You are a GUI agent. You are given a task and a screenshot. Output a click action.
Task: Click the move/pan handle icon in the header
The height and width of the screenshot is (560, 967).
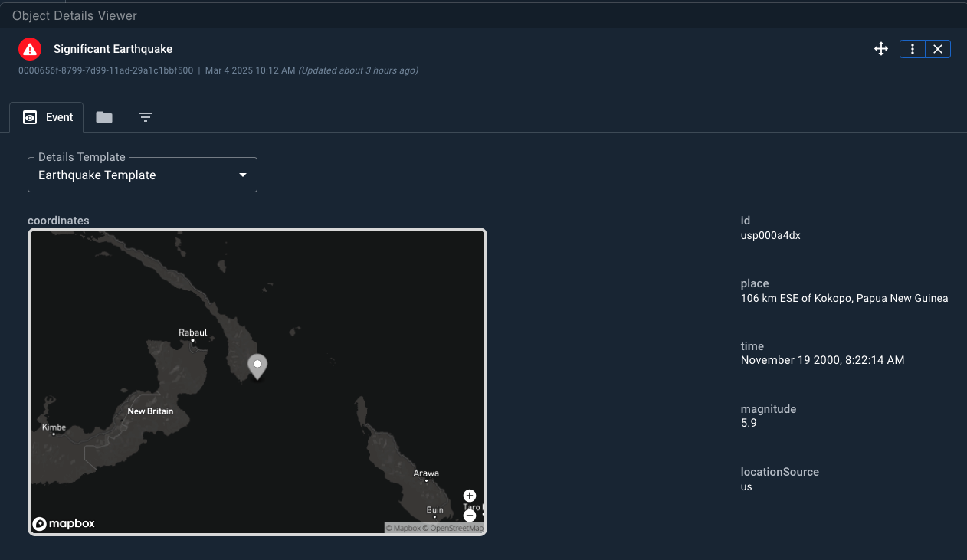(x=880, y=48)
